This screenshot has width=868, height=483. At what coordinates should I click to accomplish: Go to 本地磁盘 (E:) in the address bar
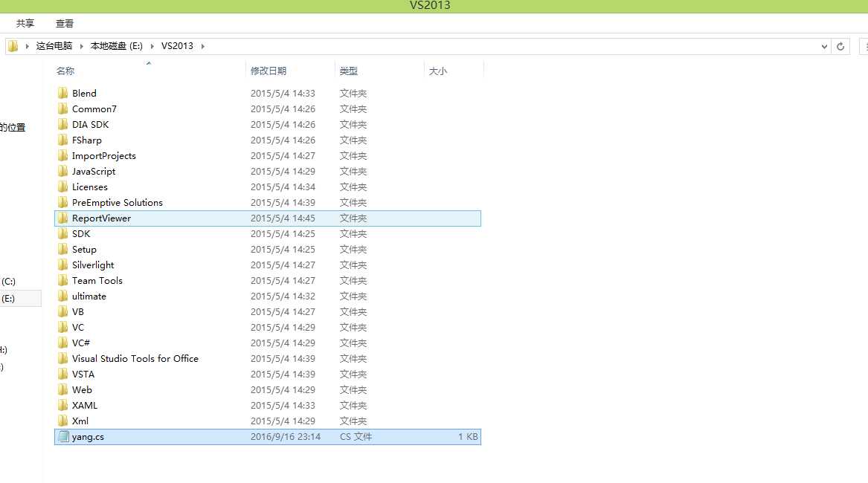pos(116,46)
